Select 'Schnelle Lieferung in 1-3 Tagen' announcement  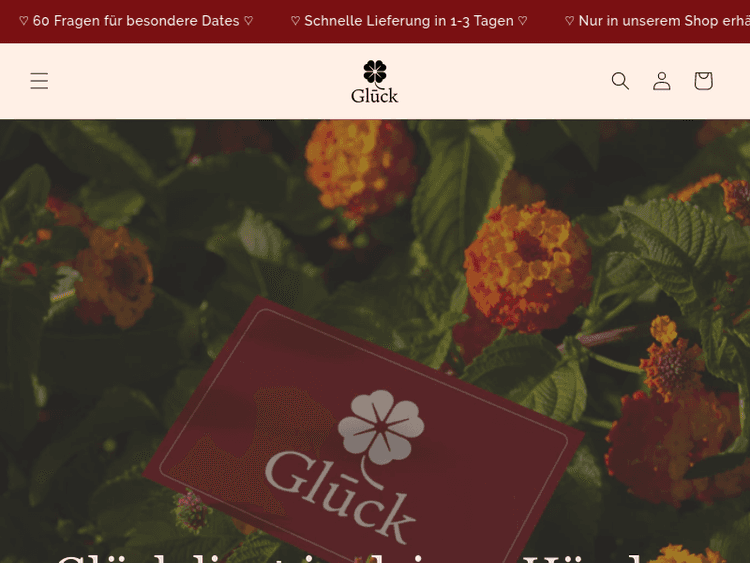[x=409, y=21]
